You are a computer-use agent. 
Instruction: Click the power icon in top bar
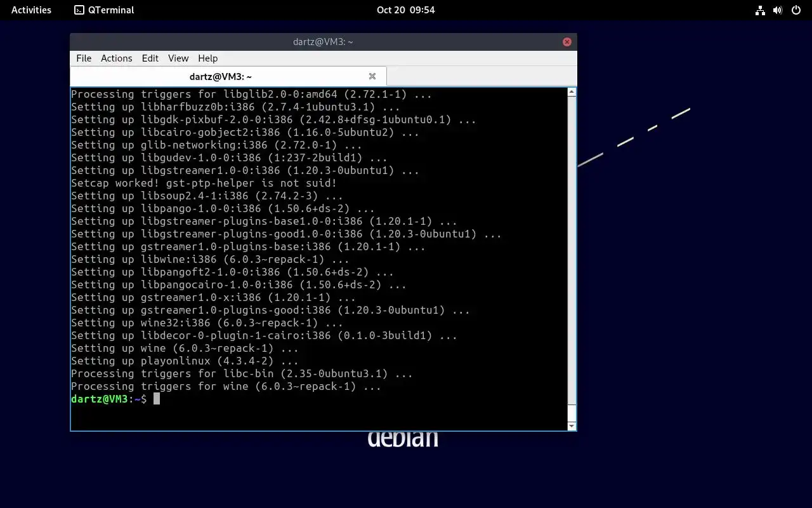[x=796, y=10]
